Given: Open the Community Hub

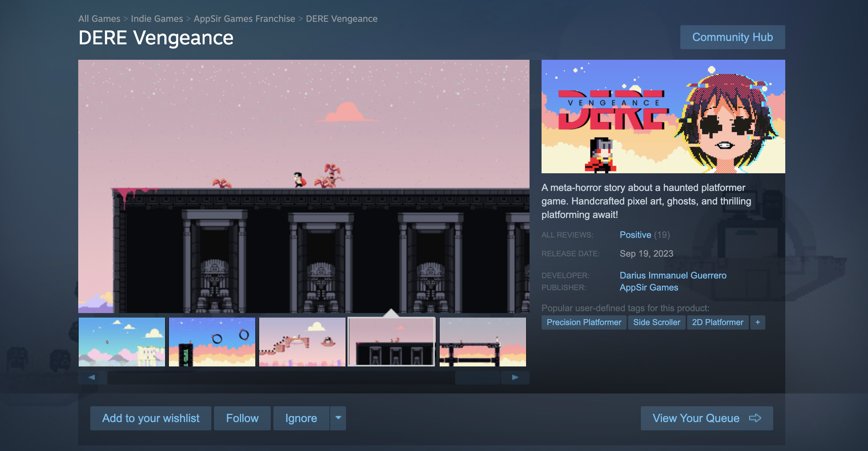Looking at the screenshot, I should tap(733, 37).
